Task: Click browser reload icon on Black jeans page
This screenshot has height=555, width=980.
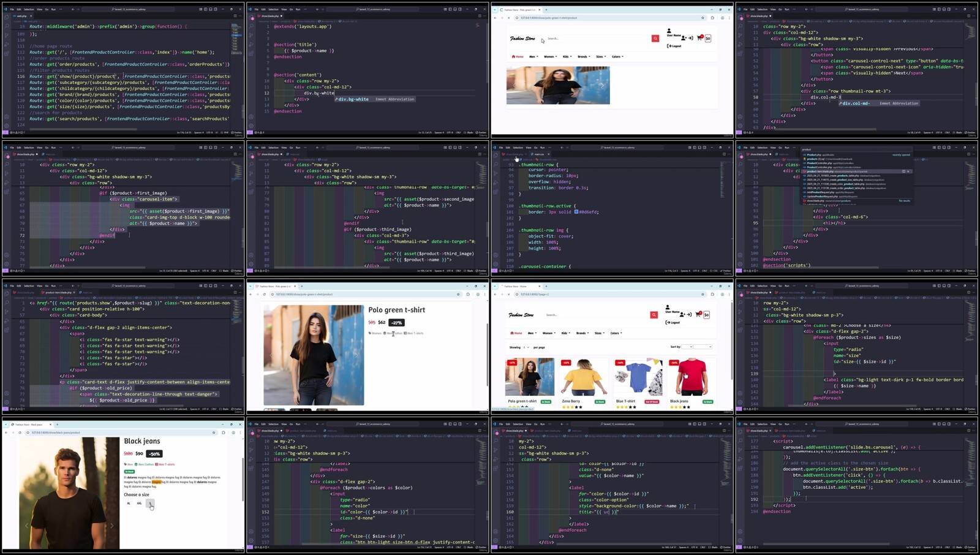Action: (x=20, y=432)
